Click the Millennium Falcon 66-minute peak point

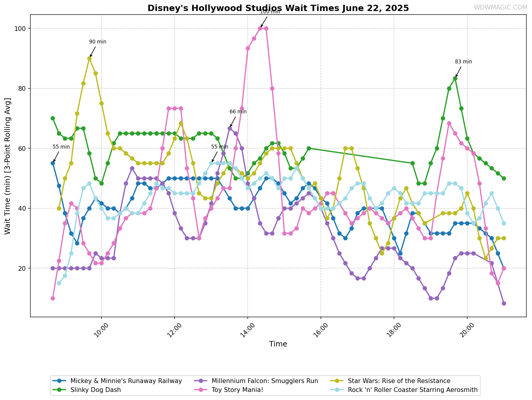point(230,128)
